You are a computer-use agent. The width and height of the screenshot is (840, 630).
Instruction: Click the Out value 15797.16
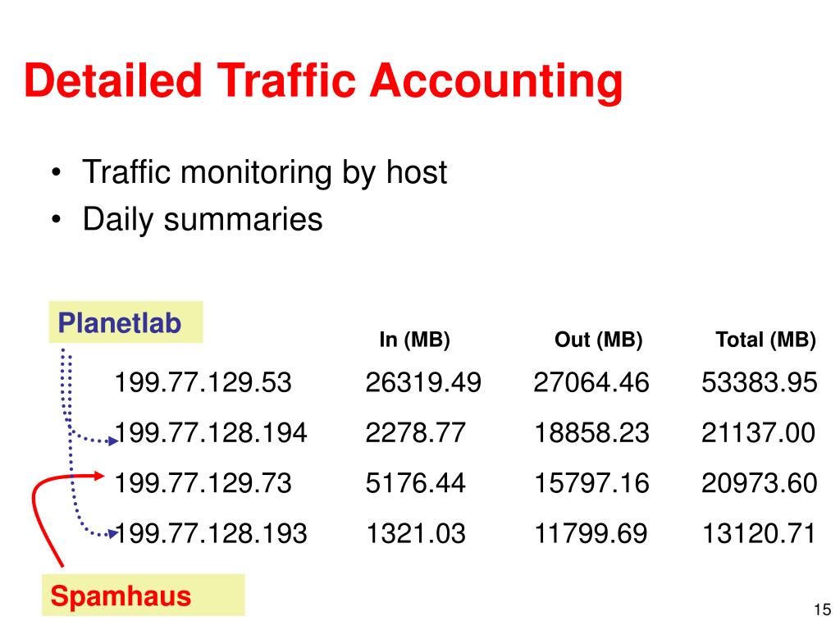591,483
